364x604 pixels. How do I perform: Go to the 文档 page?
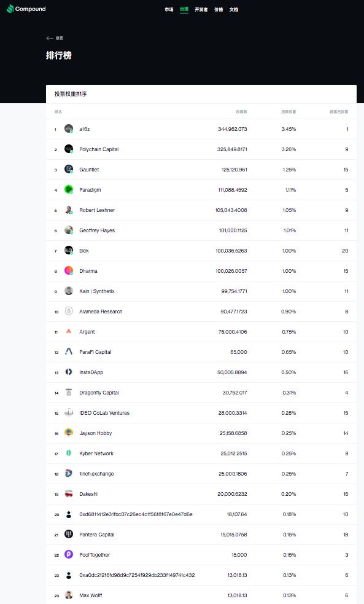[233, 10]
